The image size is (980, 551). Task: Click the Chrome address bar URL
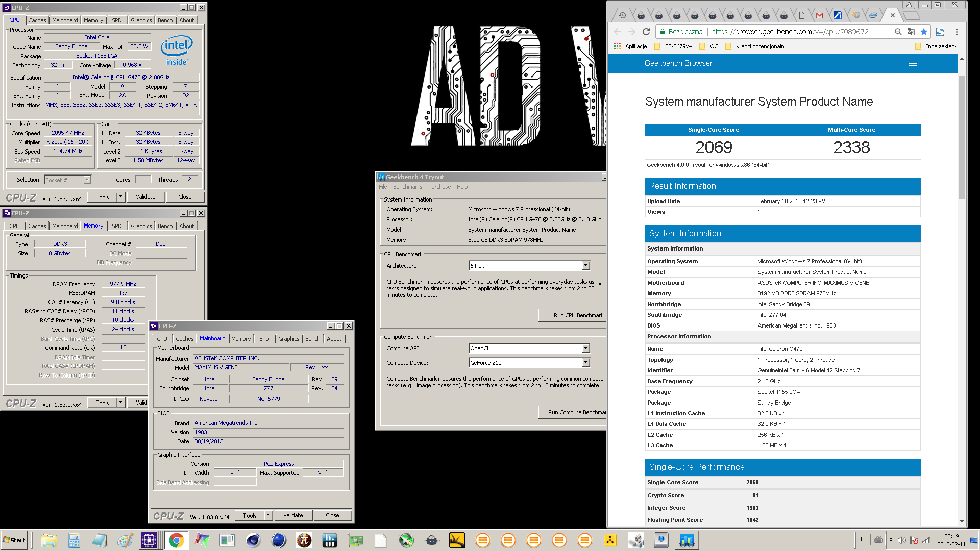click(x=789, y=32)
